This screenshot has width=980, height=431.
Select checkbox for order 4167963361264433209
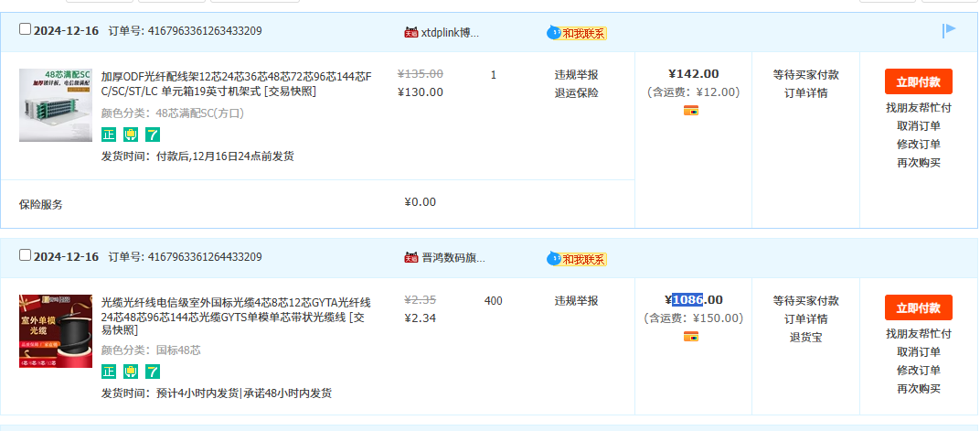tap(26, 255)
